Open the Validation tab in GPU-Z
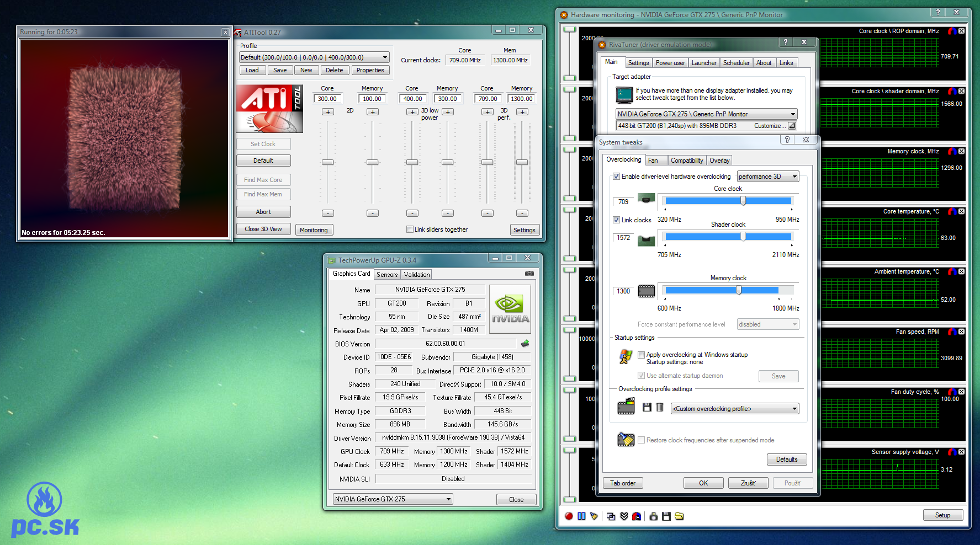This screenshot has height=545, width=980. click(x=416, y=275)
